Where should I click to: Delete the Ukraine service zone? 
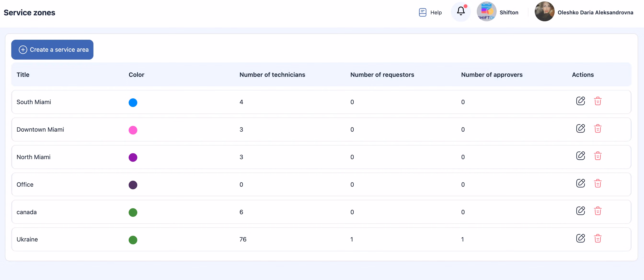click(x=598, y=239)
